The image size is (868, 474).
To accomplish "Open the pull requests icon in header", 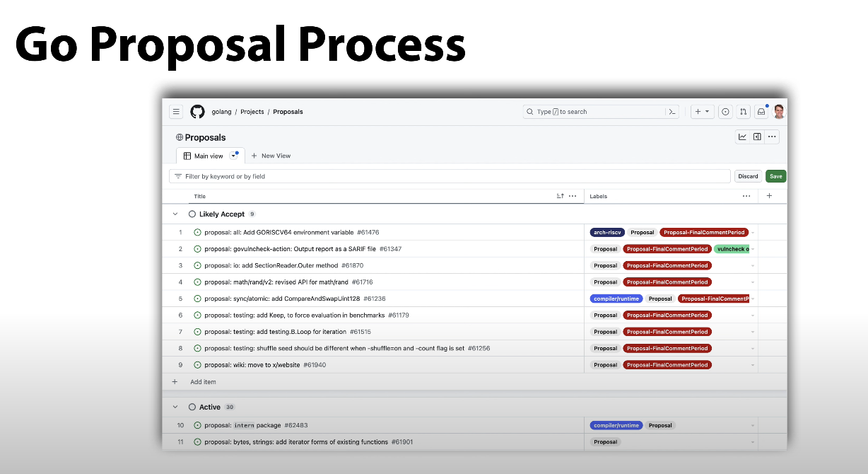I will click(743, 112).
